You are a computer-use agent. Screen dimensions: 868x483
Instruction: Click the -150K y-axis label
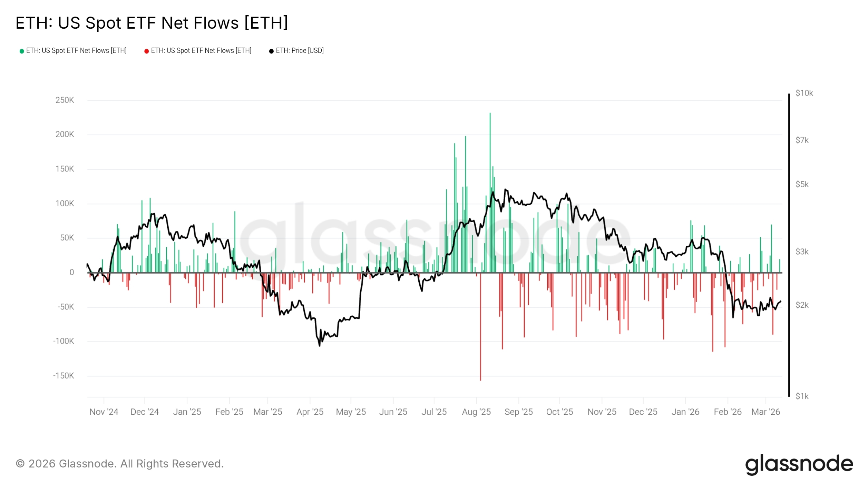click(x=64, y=376)
